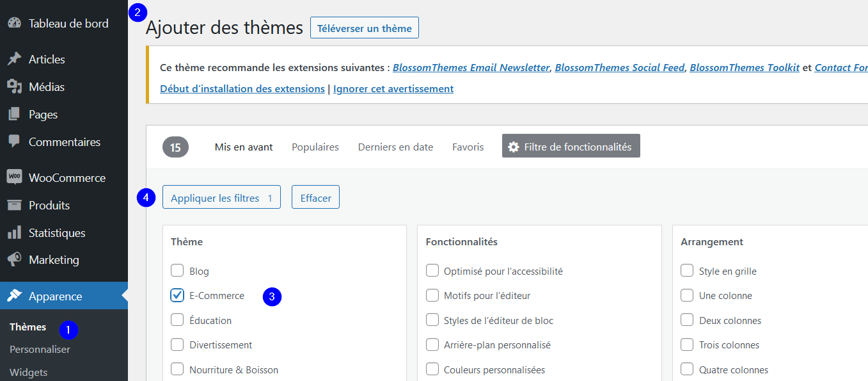
Task: Check the Style en grille option
Action: tap(687, 271)
